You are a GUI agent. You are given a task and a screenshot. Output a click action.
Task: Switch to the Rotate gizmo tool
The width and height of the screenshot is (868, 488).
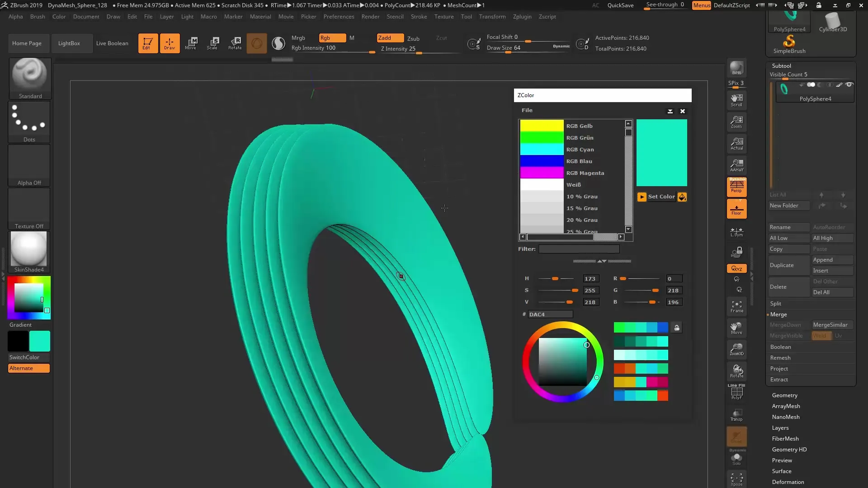[x=235, y=43]
